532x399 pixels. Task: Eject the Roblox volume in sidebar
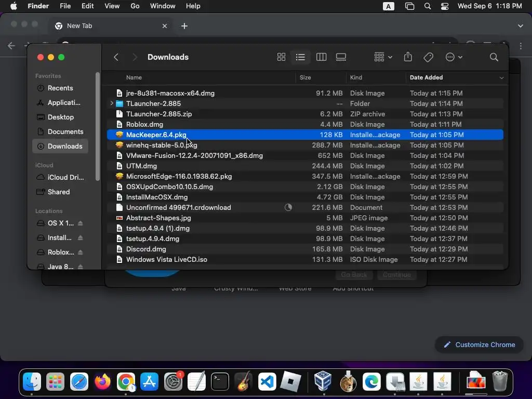80,252
